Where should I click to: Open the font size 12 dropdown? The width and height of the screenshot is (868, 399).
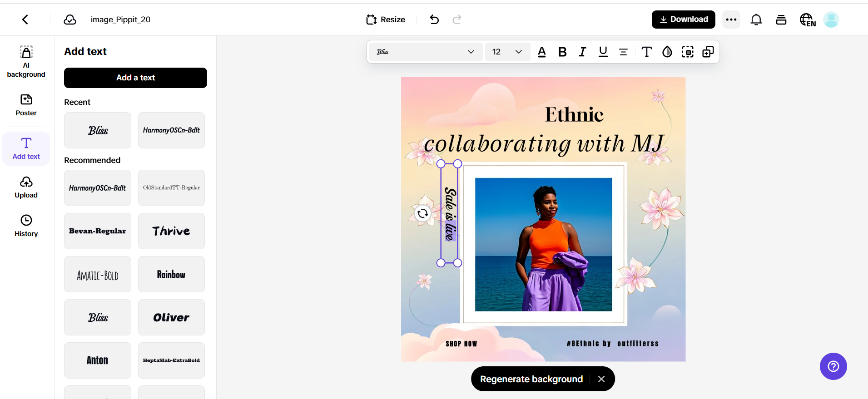(507, 52)
